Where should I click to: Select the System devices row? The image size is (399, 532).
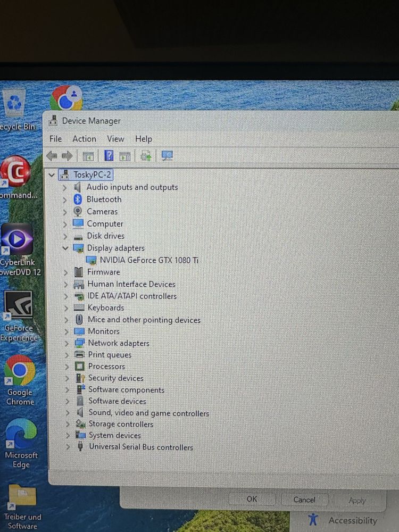click(115, 435)
